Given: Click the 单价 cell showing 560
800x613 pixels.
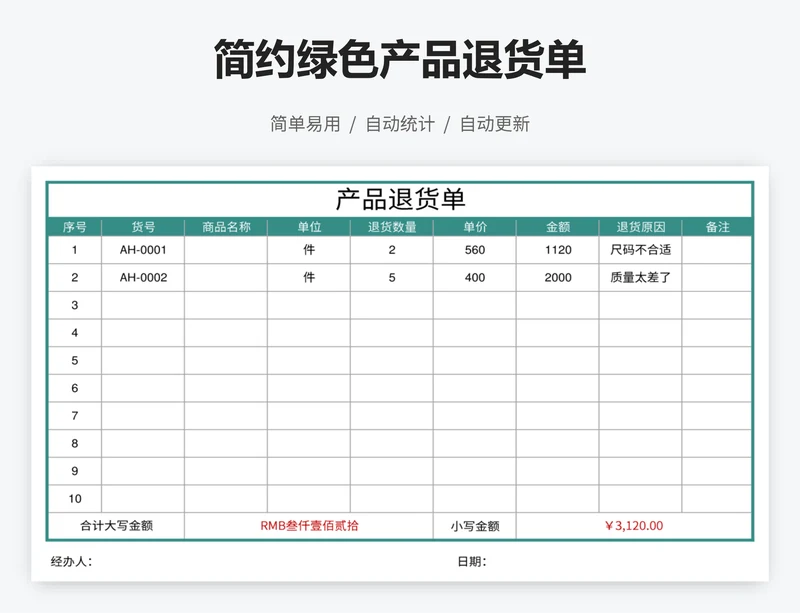Looking at the screenshot, I should (474, 250).
